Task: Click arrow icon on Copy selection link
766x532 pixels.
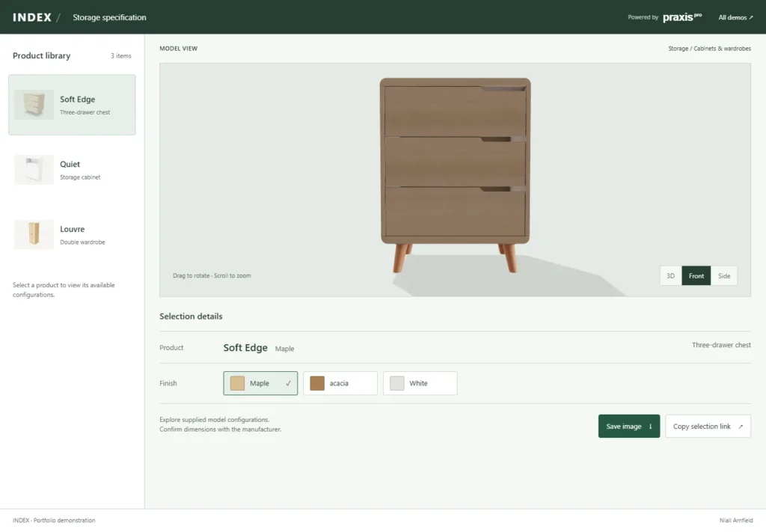Action: coord(741,426)
